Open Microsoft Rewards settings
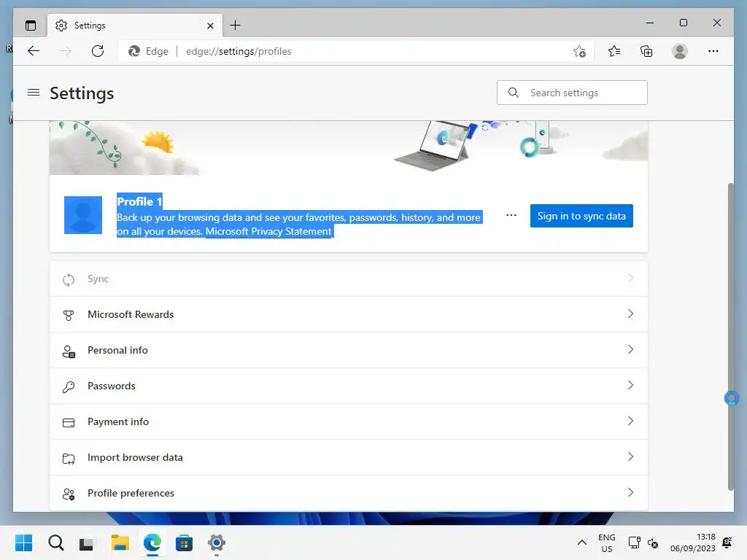The width and height of the screenshot is (747, 560). coord(348,314)
